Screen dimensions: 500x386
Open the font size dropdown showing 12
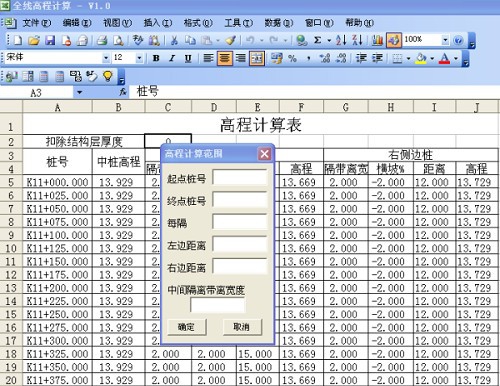coord(139,58)
